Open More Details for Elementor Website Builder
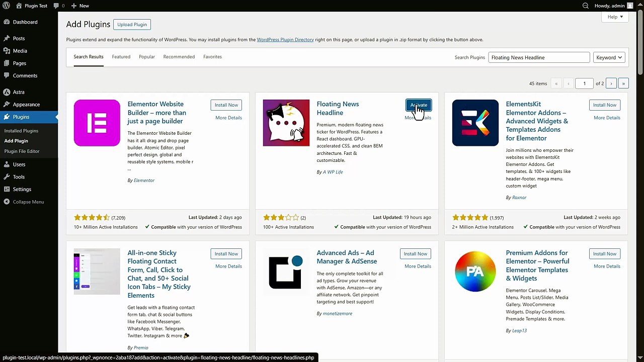This screenshot has height=362, width=644. pyautogui.click(x=228, y=118)
